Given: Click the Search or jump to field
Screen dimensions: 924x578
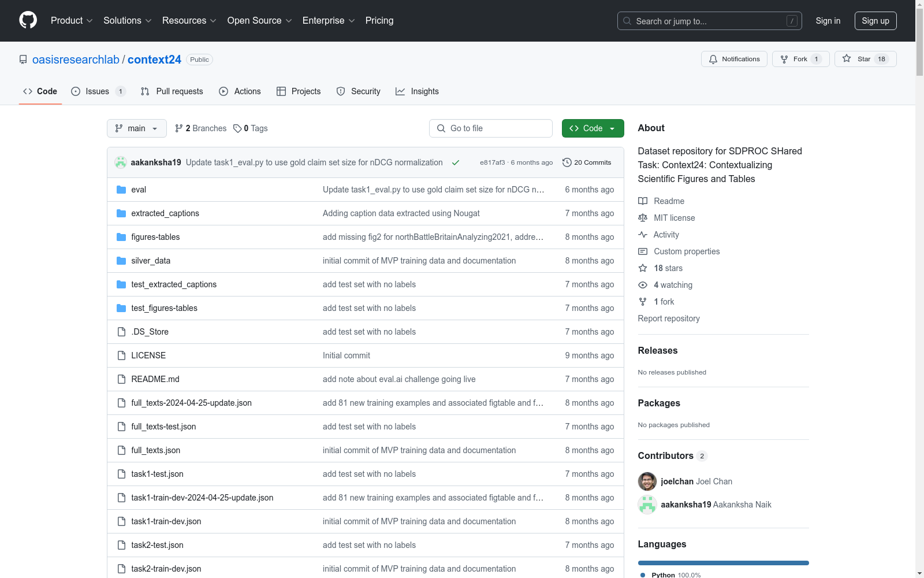Looking at the screenshot, I should pos(710,21).
